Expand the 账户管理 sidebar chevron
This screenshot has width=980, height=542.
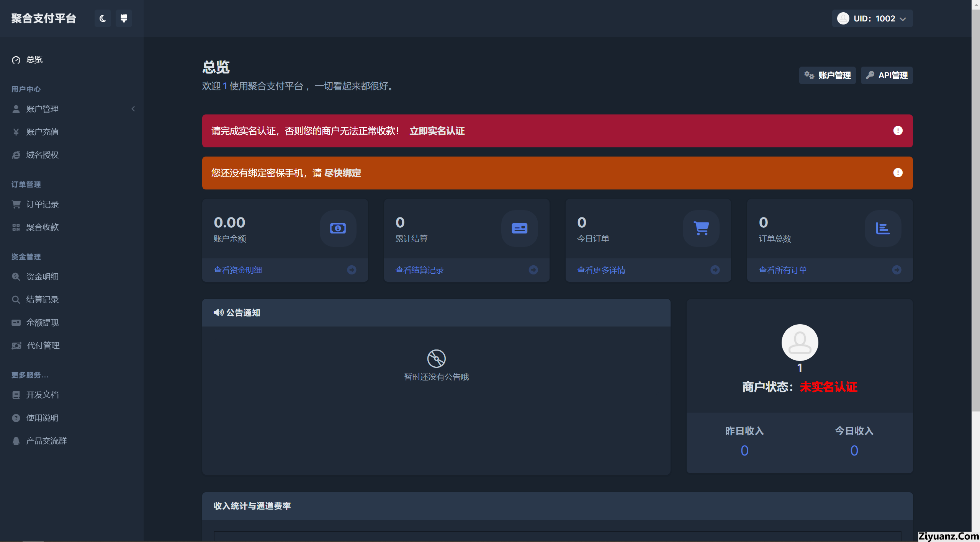[x=133, y=109]
